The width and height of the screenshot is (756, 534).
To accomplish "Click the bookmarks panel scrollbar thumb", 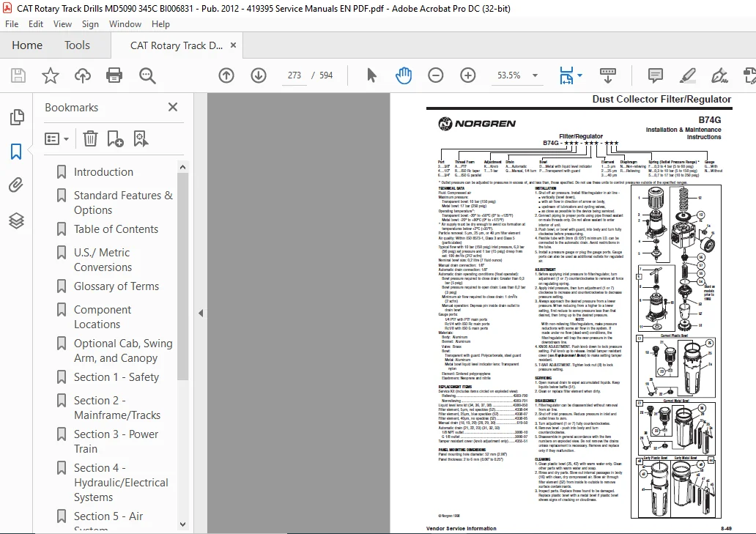I will pyautogui.click(x=182, y=277).
